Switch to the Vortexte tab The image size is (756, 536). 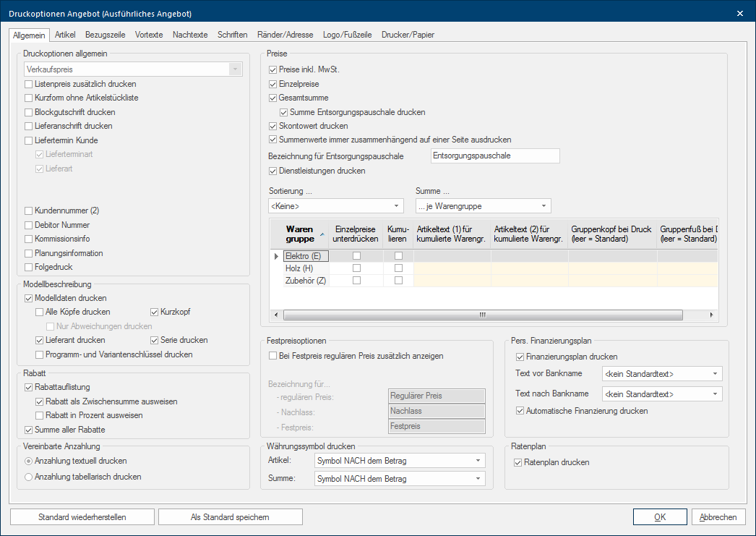pos(149,34)
